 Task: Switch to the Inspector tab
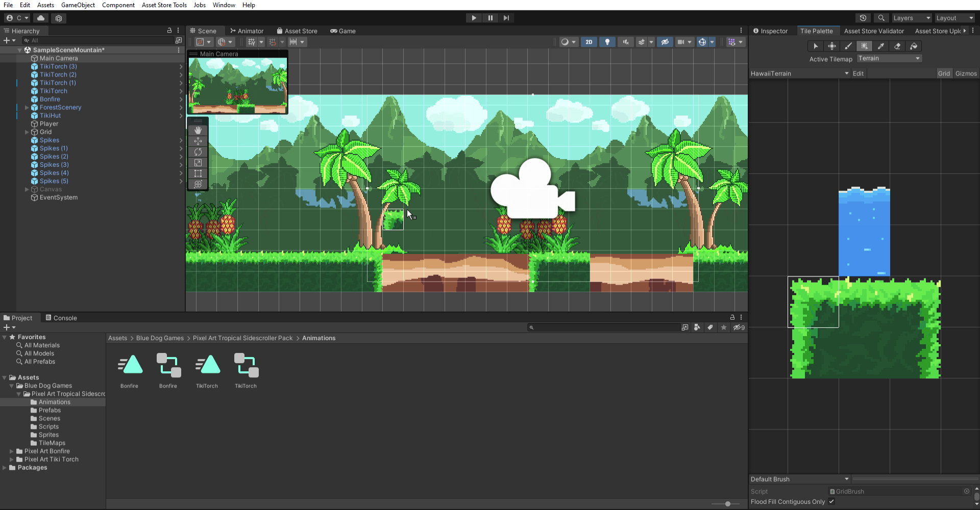pyautogui.click(x=771, y=31)
